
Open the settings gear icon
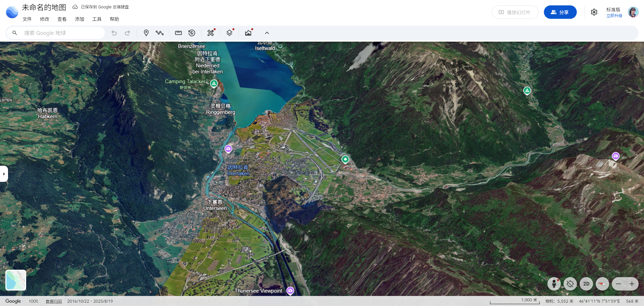[x=594, y=12]
